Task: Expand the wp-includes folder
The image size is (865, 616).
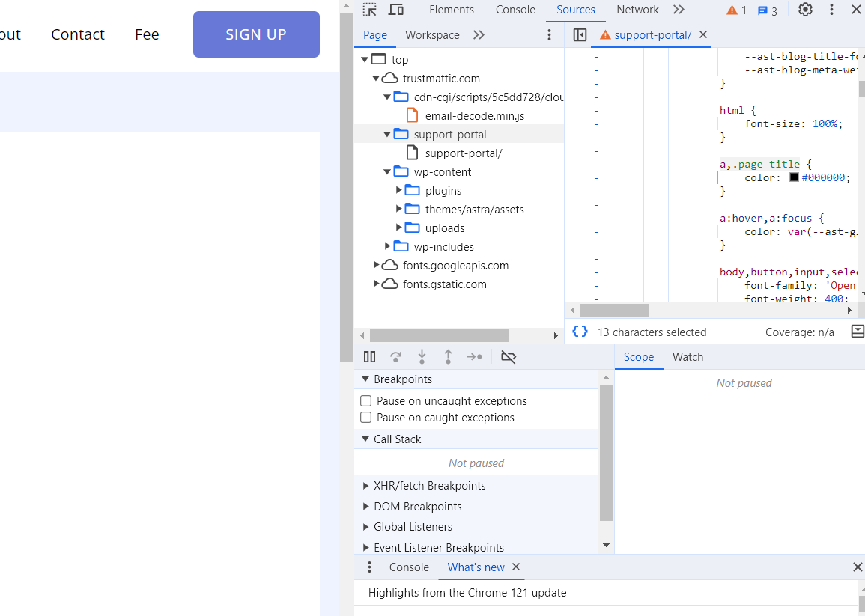Action: (x=387, y=246)
